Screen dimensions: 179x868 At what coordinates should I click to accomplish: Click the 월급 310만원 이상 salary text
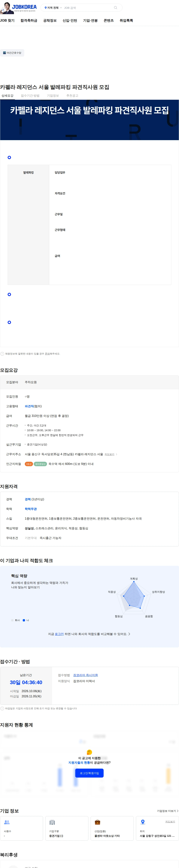(x=47, y=416)
